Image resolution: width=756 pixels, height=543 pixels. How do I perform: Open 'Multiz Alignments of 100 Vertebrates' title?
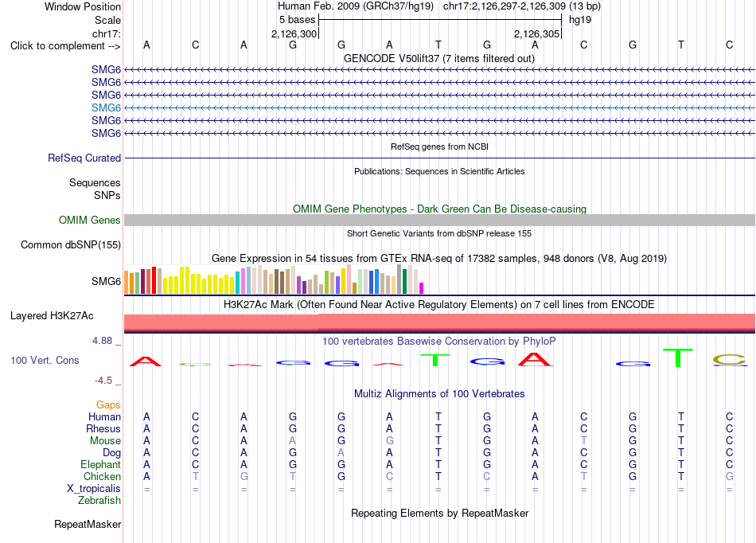(439, 393)
